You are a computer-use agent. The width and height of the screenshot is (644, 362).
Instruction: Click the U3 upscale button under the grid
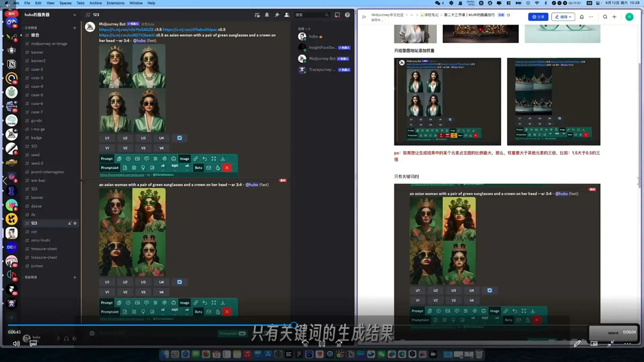pyautogui.click(x=143, y=138)
